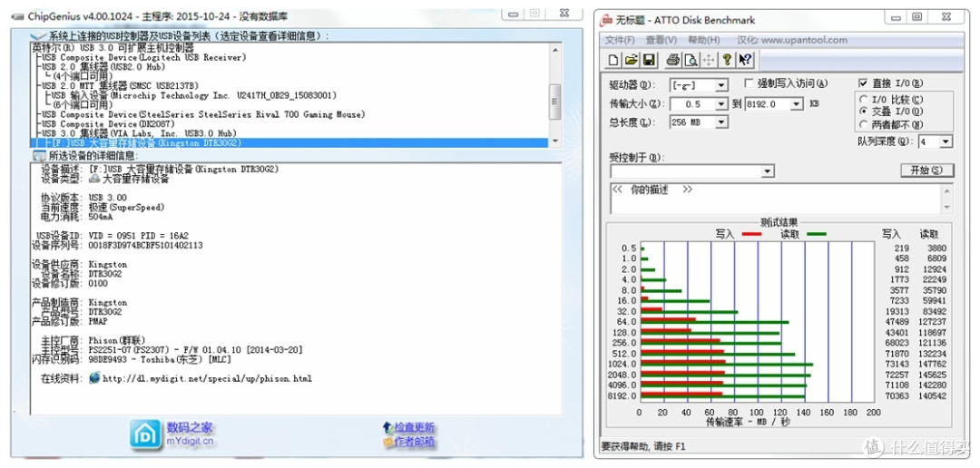Click the description text box in ATTO
Image resolution: width=980 pixels, height=468 pixels.
(x=776, y=199)
